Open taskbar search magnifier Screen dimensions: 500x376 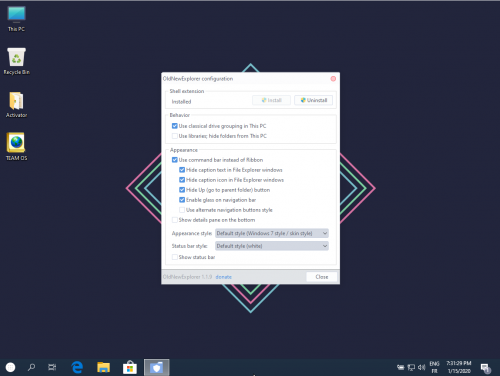click(x=31, y=367)
